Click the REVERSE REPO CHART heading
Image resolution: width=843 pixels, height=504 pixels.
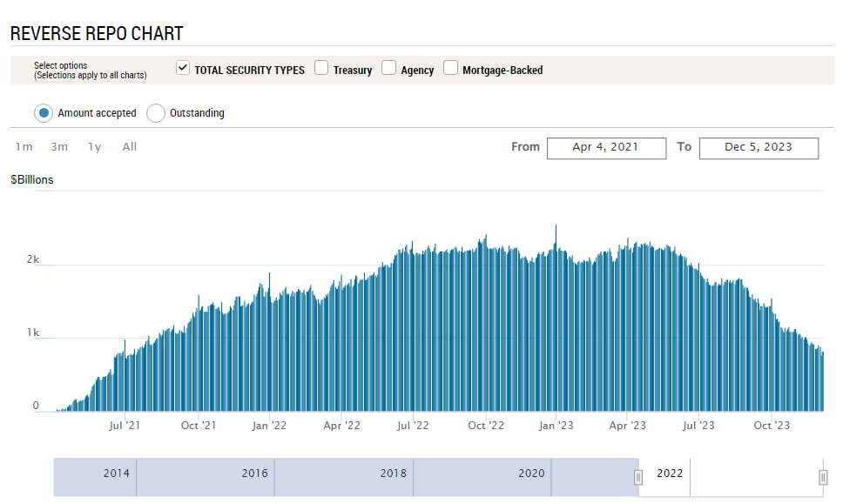[x=97, y=33]
